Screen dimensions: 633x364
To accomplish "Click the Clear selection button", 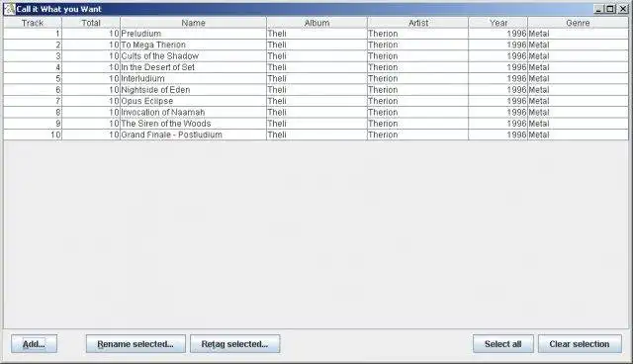I will click(580, 344).
